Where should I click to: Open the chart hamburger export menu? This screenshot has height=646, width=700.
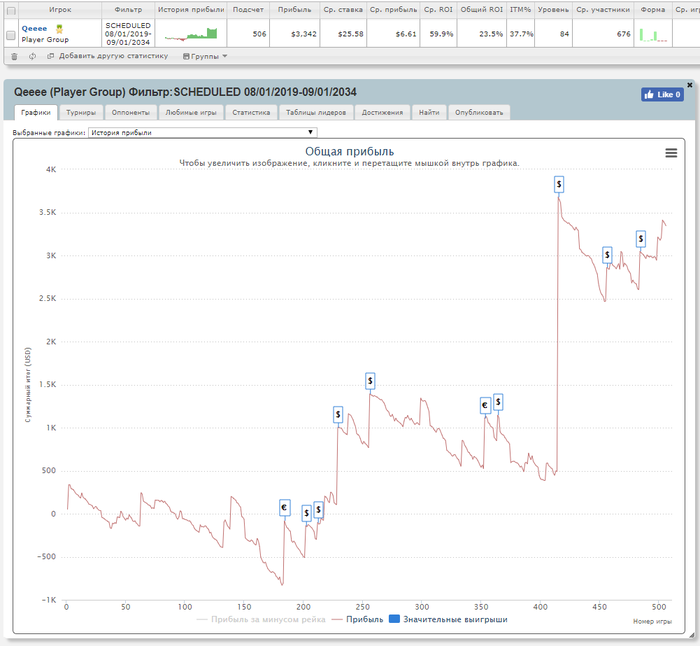click(671, 153)
